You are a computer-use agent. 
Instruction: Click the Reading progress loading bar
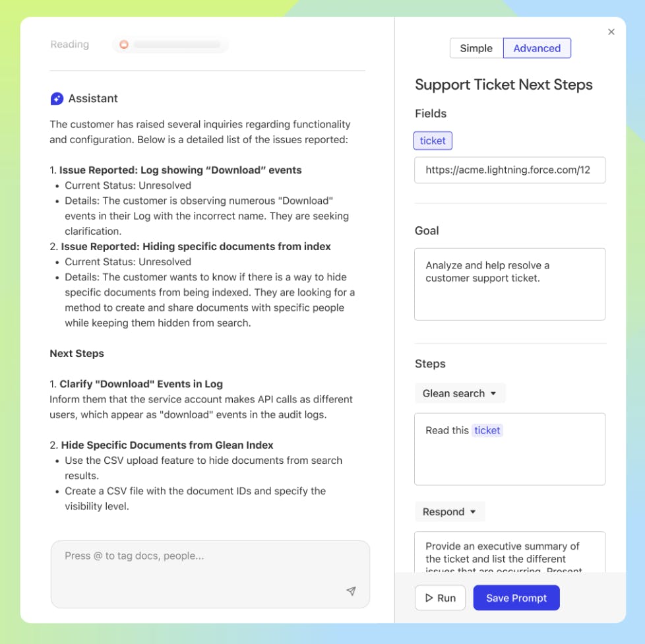[x=177, y=45]
